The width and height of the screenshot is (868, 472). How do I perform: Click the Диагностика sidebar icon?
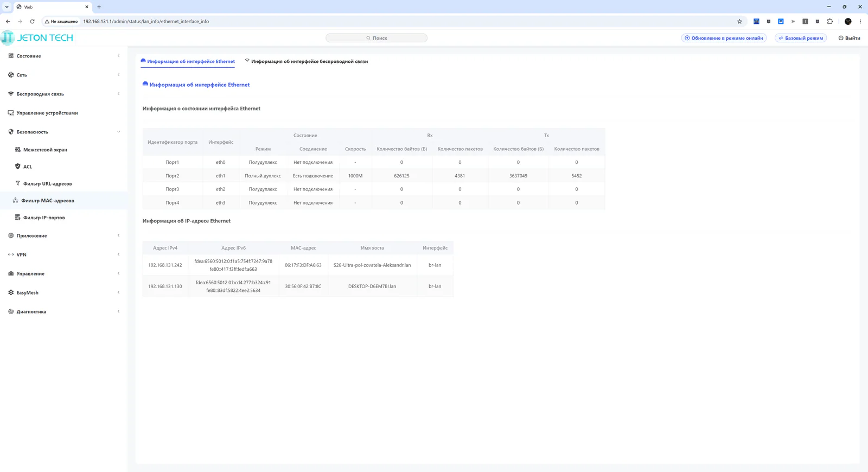(11, 311)
